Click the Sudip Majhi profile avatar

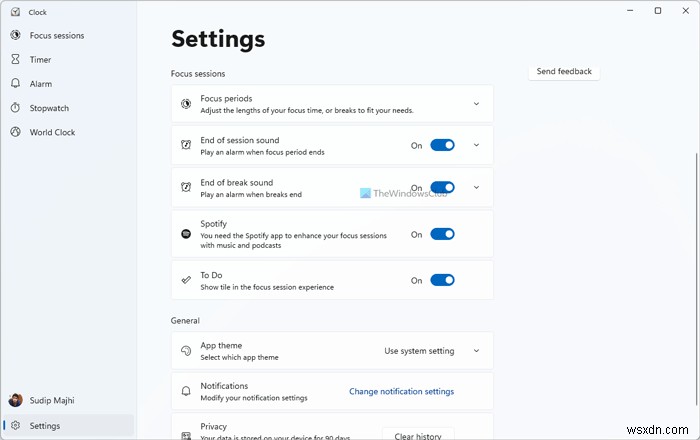16,401
